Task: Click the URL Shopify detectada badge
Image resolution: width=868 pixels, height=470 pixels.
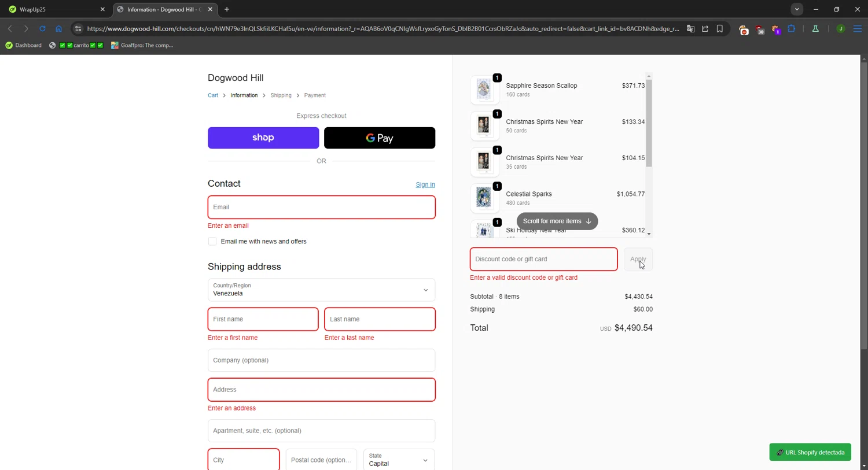Action: (810, 452)
